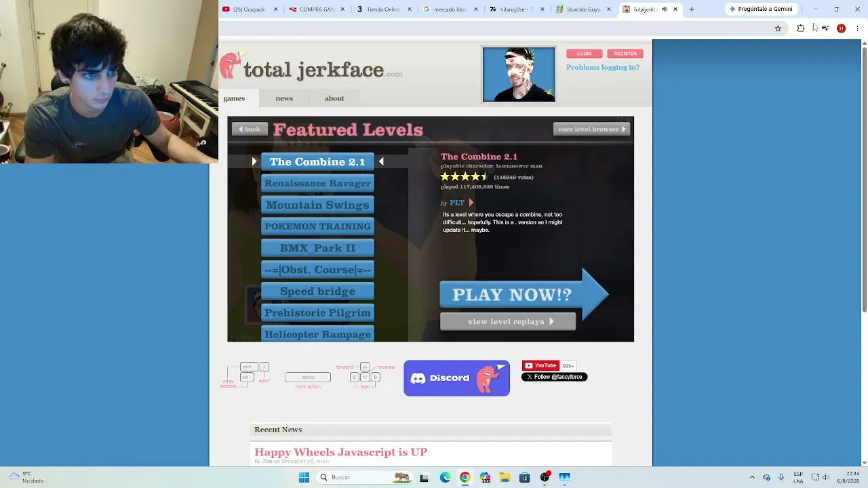This screenshot has width=868, height=488.
Task: Select The Combine 2.1 level
Action: point(317,162)
